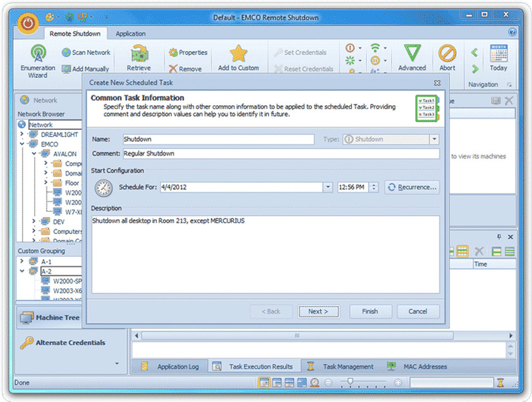Image resolution: width=532 pixels, height=402 pixels.
Task: Click the Next button
Action: point(318,311)
